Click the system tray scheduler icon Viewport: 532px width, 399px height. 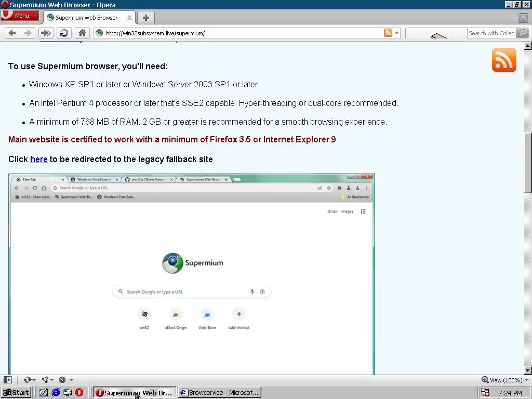(485, 393)
